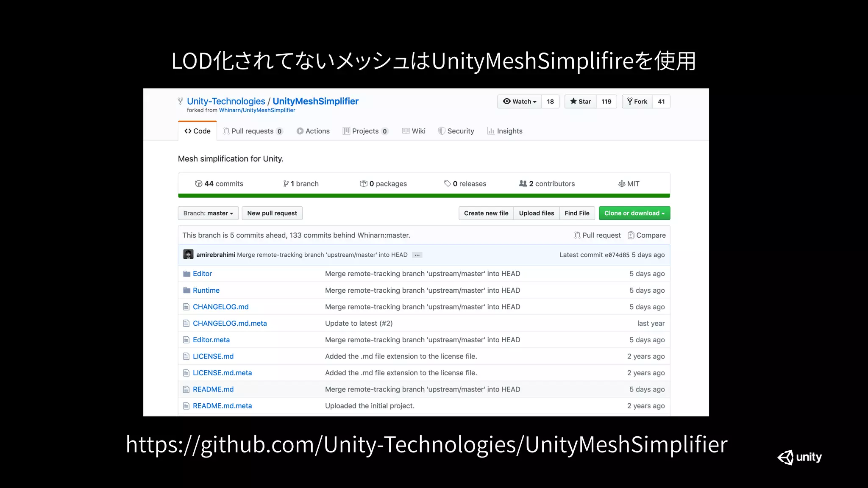Image resolution: width=868 pixels, height=488 pixels.
Task: Open the Branch: master dropdown
Action: tap(208, 213)
